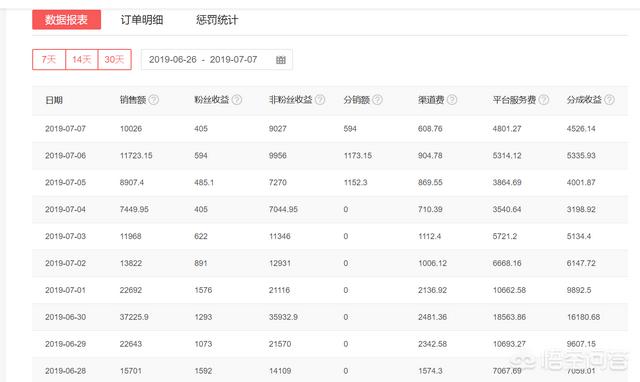Image resolution: width=640 pixels, height=382 pixels.
Task: Click channel fee value 2481.36
Action: (433, 317)
